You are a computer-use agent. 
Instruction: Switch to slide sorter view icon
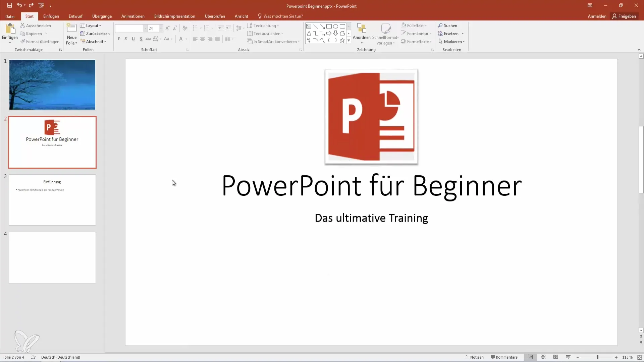pyautogui.click(x=543, y=357)
